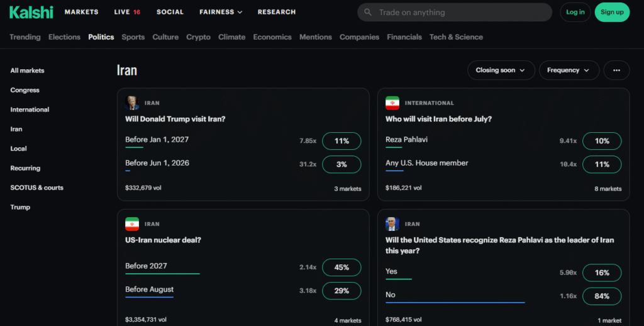Click Reza Pahlavi avatar on recognition card
This screenshot has height=326, width=644.
pyautogui.click(x=392, y=224)
